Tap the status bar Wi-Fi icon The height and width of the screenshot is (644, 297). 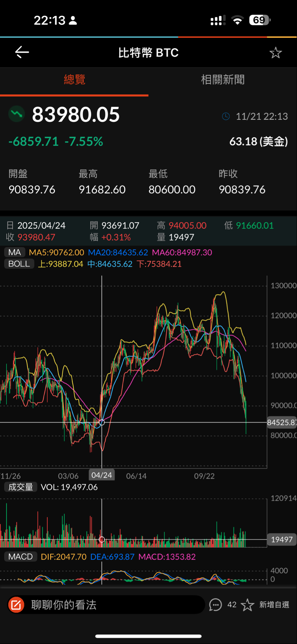pyautogui.click(x=238, y=20)
